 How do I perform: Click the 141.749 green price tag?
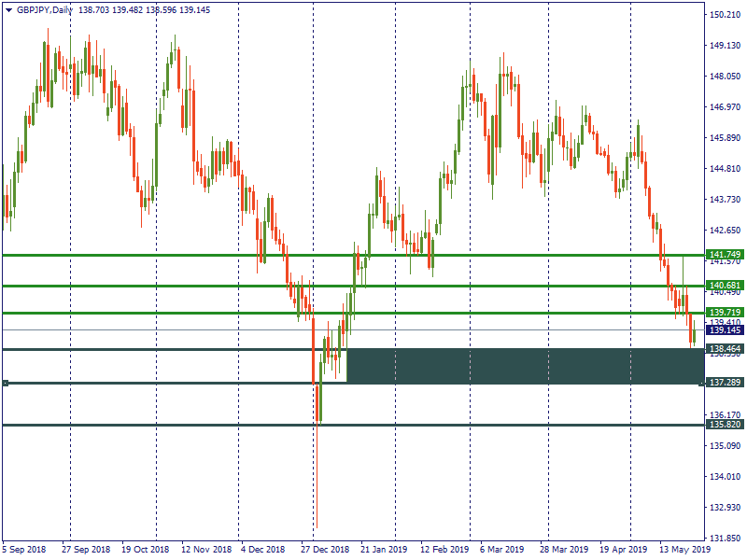tap(725, 255)
